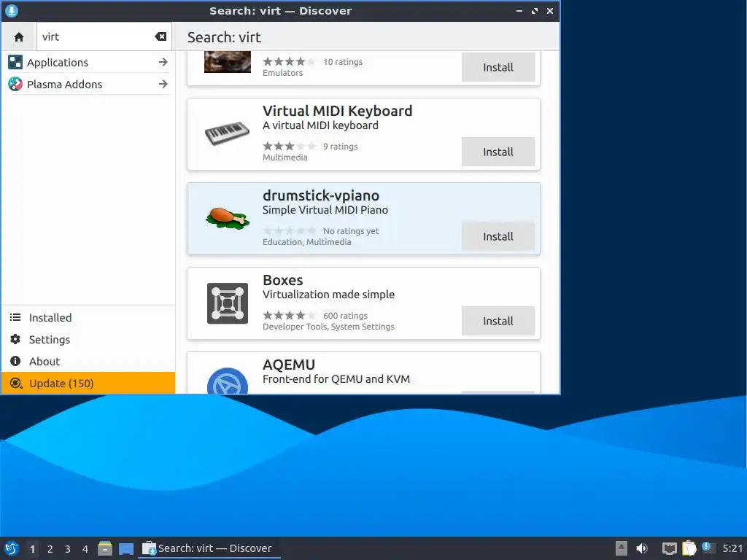This screenshot has width=747, height=560.
Task: Click the About info icon
Action: coord(15,362)
